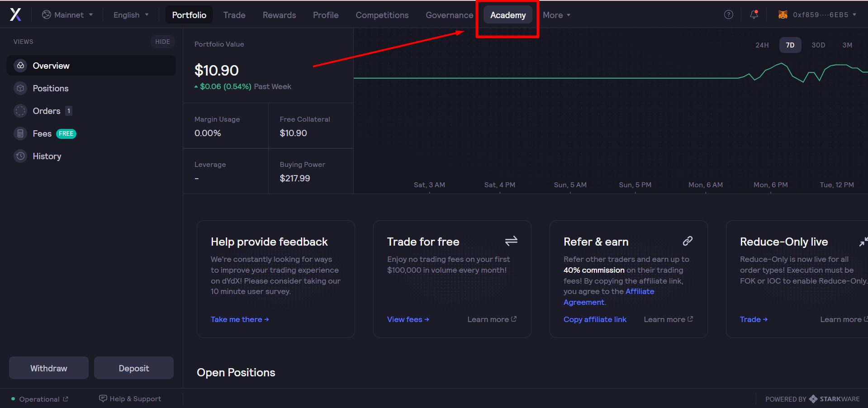Screen dimensions: 868x408
Task: Go to the Competitions tab
Action: (382, 15)
